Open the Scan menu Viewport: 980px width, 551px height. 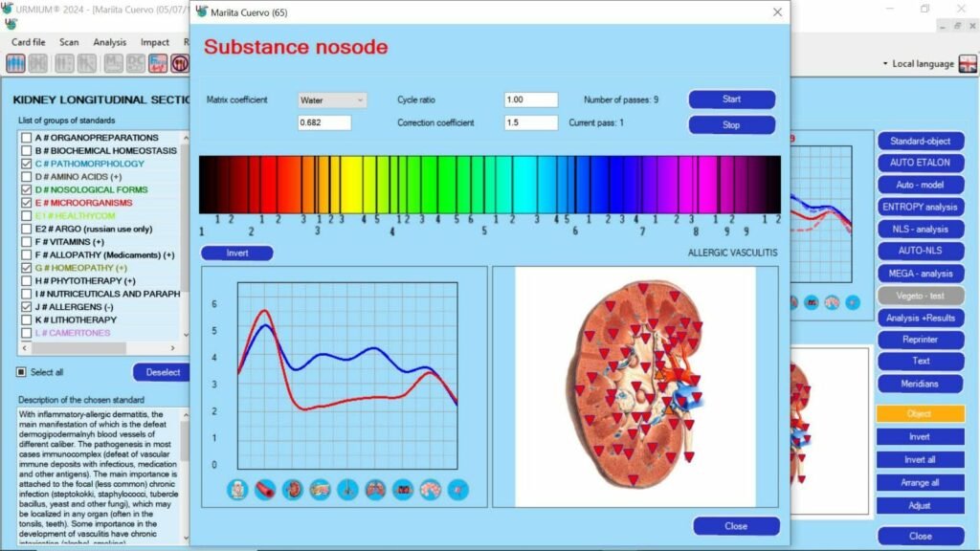[69, 42]
